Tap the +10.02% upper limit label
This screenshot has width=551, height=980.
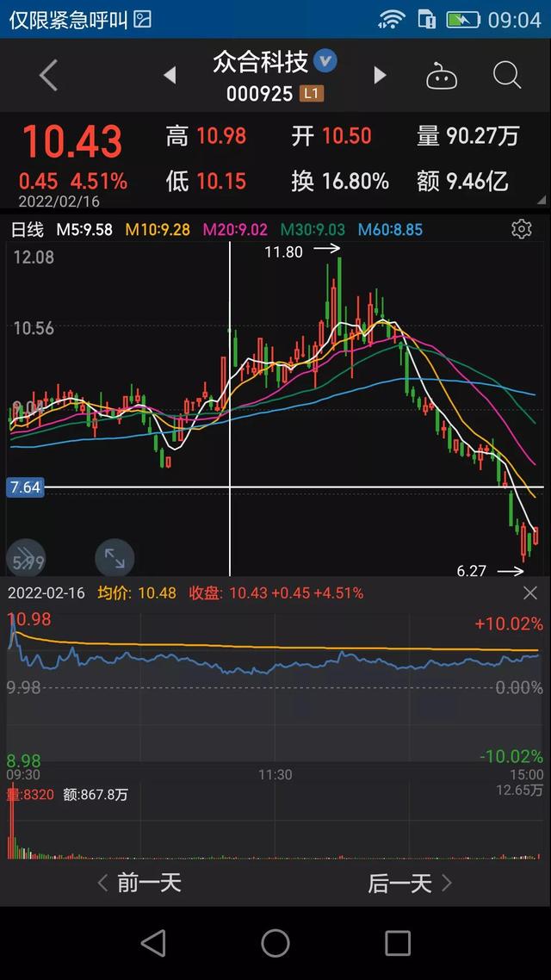click(x=509, y=623)
